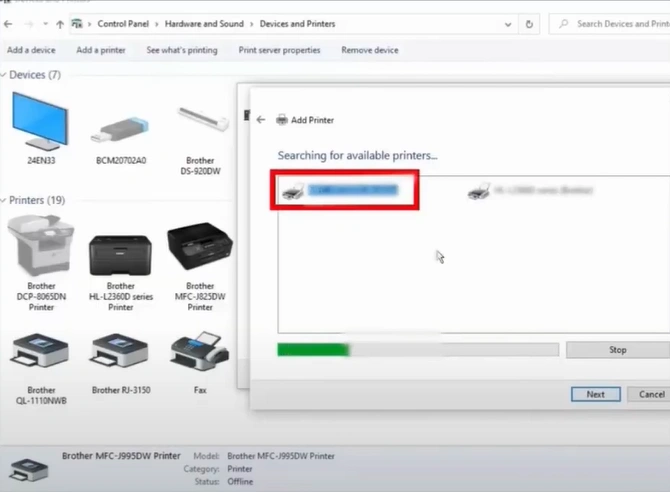The image size is (670, 492).
Task: Select the BCM20702A0 Bluetooth dongle icon
Action: click(x=121, y=128)
